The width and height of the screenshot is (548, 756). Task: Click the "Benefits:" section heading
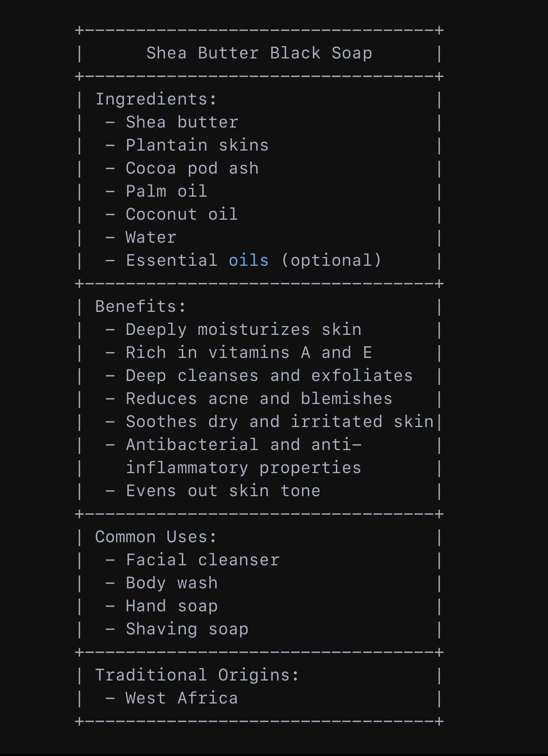(x=140, y=307)
